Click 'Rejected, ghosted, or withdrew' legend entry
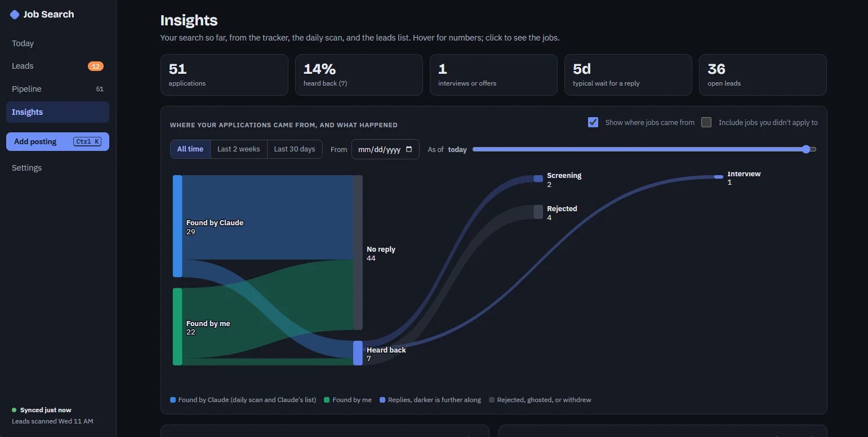 point(540,400)
